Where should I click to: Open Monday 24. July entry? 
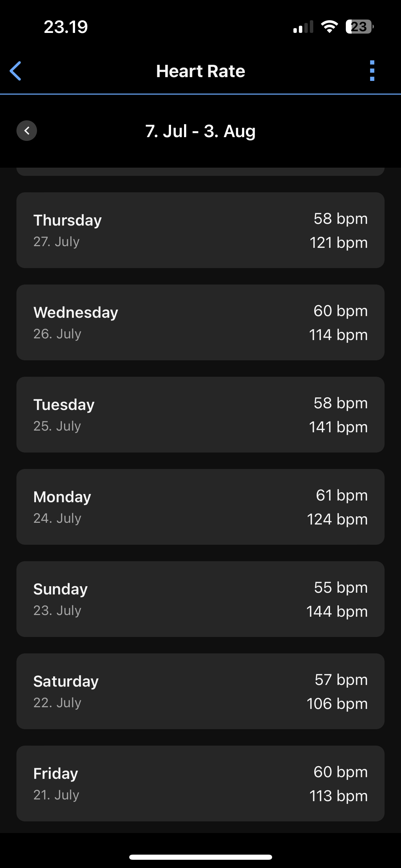pyautogui.click(x=200, y=507)
